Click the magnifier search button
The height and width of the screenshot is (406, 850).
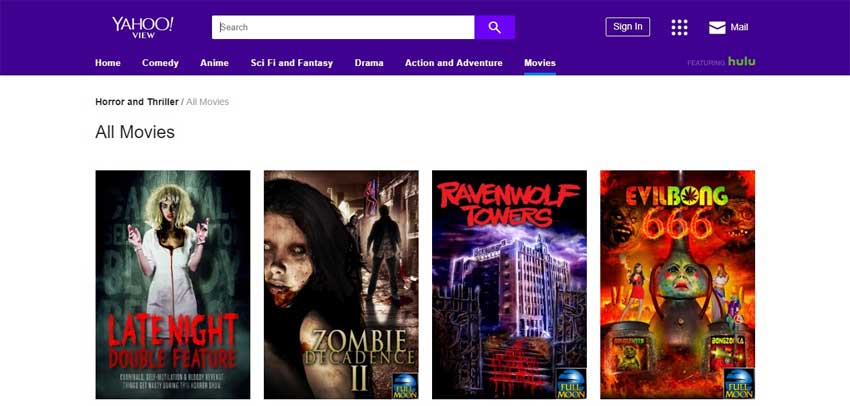coord(494,27)
